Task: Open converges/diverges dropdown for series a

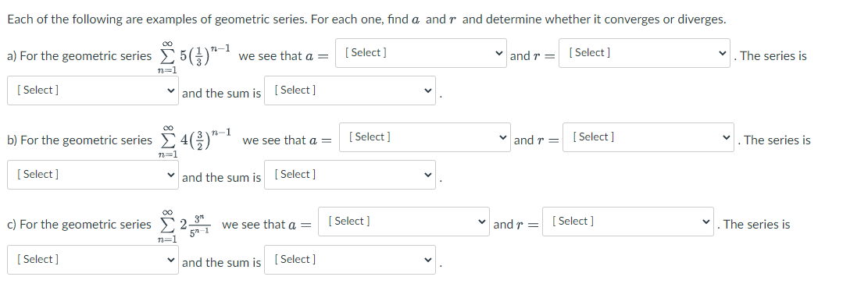Action: tap(93, 90)
